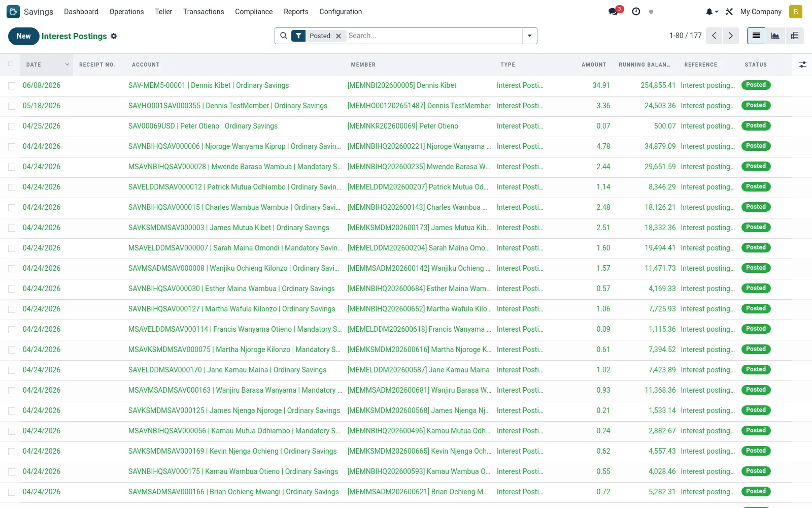Sort by the Date column header
812x508 pixels.
[x=47, y=65]
